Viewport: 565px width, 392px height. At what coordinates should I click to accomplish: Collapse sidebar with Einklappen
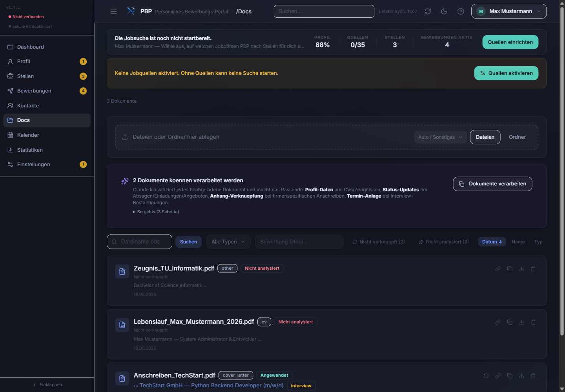pyautogui.click(x=47, y=385)
